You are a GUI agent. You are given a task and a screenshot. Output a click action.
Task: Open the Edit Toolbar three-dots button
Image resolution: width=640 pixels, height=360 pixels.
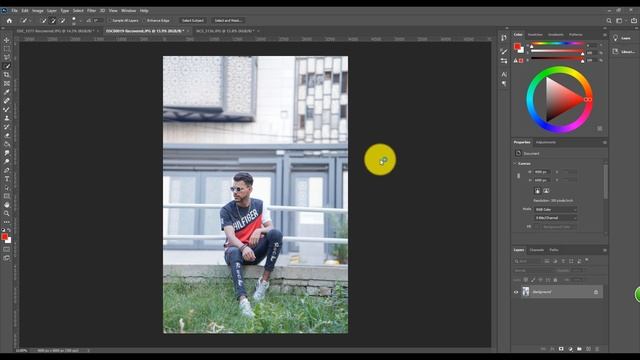point(7,222)
